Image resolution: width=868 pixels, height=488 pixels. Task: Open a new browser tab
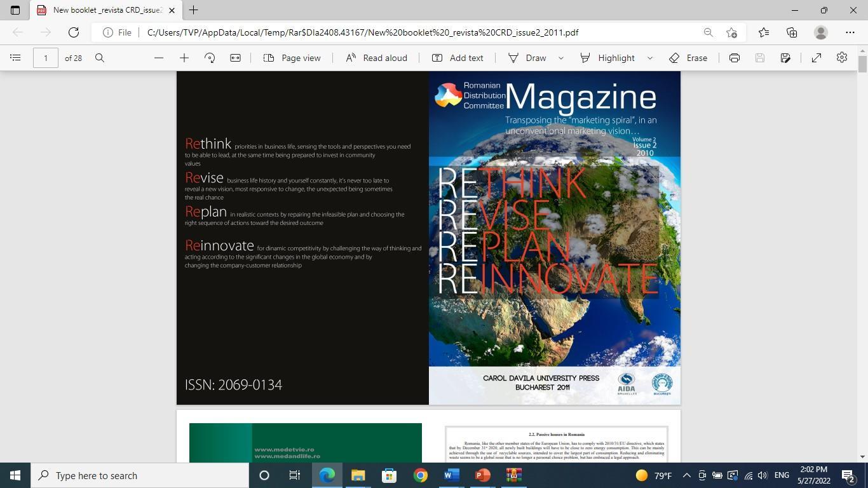pos(193,10)
